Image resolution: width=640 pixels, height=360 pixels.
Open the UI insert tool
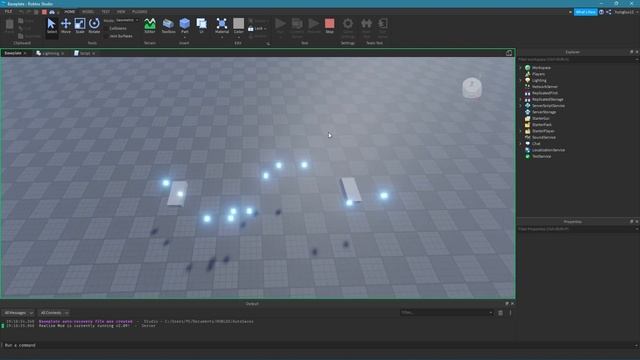(x=201, y=26)
